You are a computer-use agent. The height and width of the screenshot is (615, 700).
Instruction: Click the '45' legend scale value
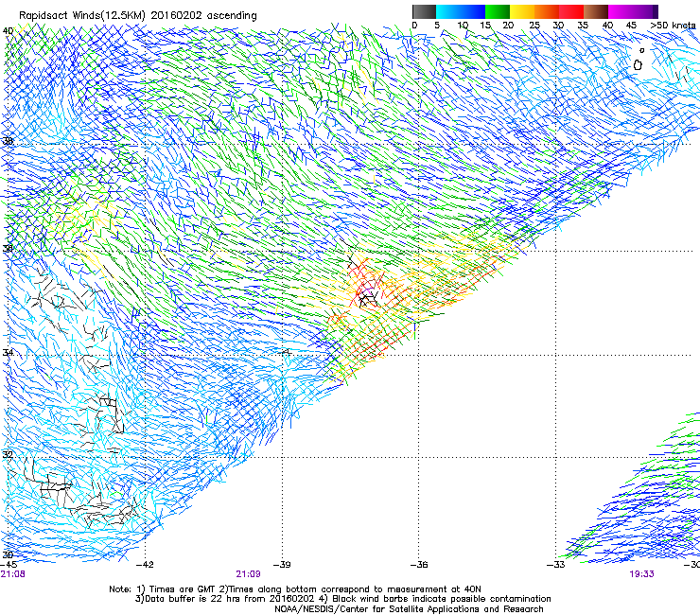point(631,26)
